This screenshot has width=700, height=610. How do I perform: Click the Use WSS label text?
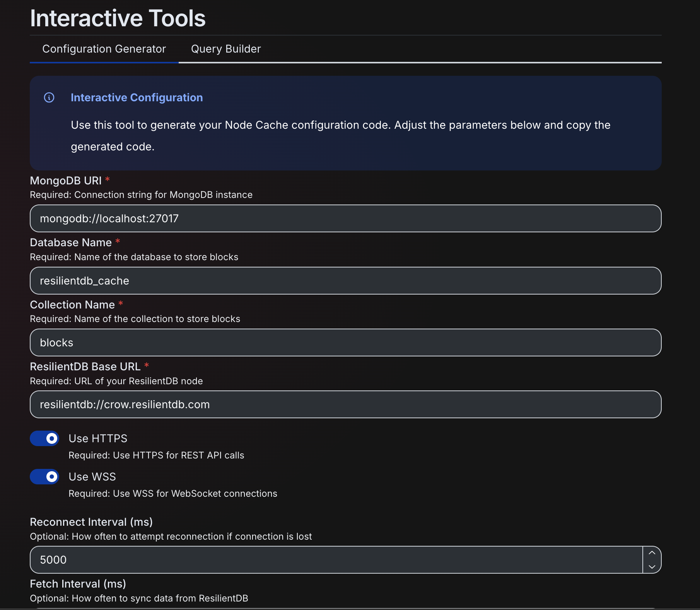click(x=92, y=477)
